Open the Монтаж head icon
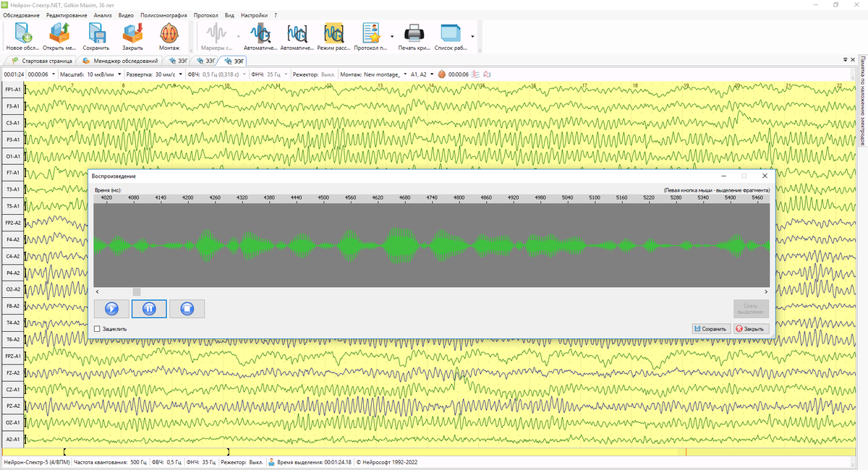Image resolution: width=868 pixels, height=470 pixels. pyautogui.click(x=169, y=33)
